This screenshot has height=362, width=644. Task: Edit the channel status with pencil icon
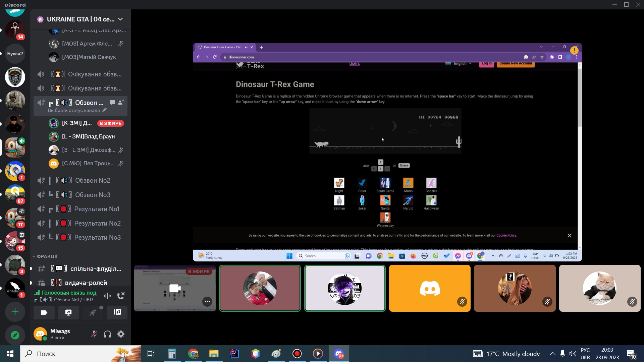pos(105,110)
